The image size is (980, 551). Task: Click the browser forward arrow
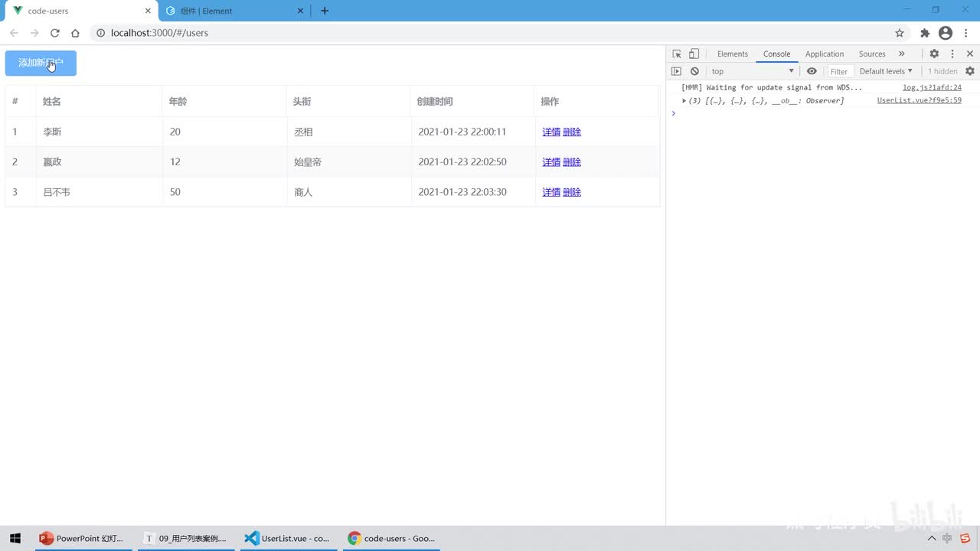coord(34,33)
